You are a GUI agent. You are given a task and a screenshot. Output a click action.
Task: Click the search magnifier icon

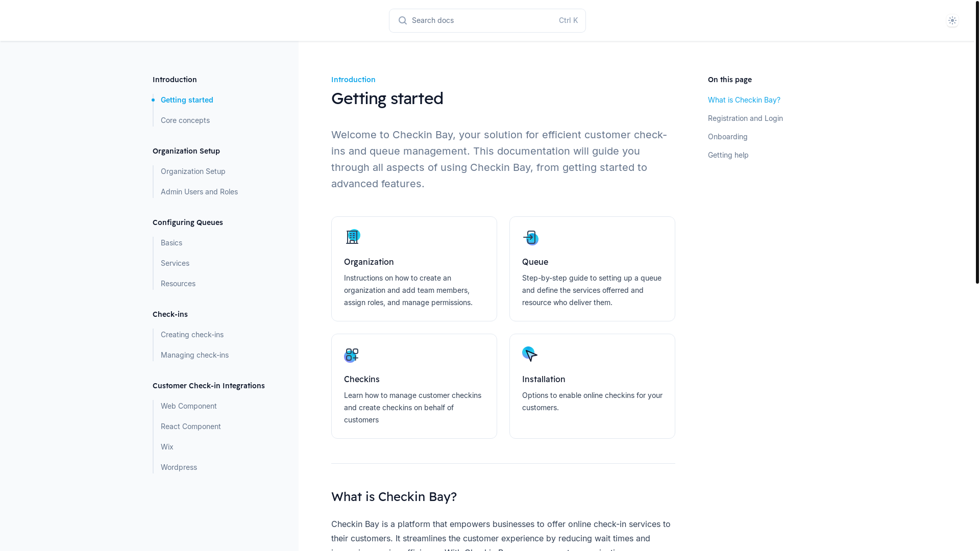coord(403,20)
